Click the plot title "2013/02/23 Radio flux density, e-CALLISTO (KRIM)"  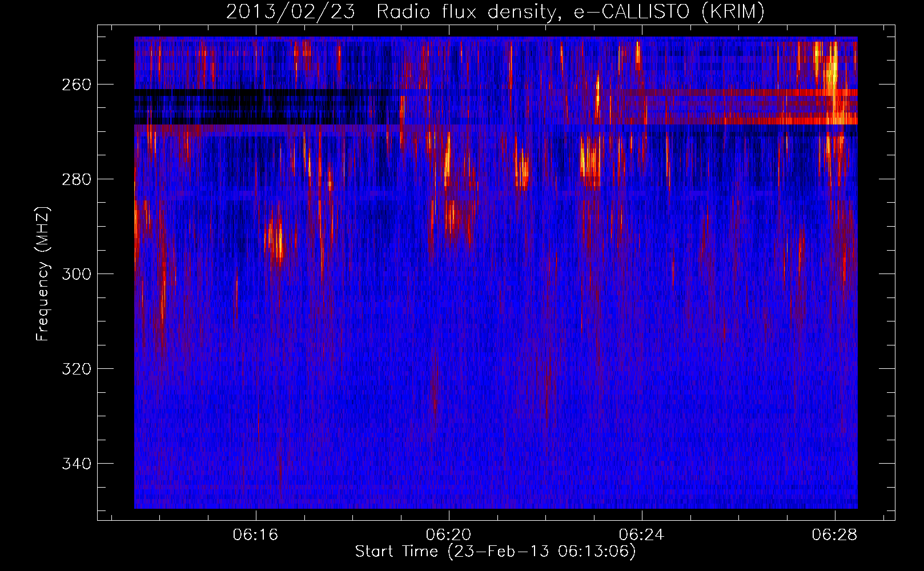(495, 11)
